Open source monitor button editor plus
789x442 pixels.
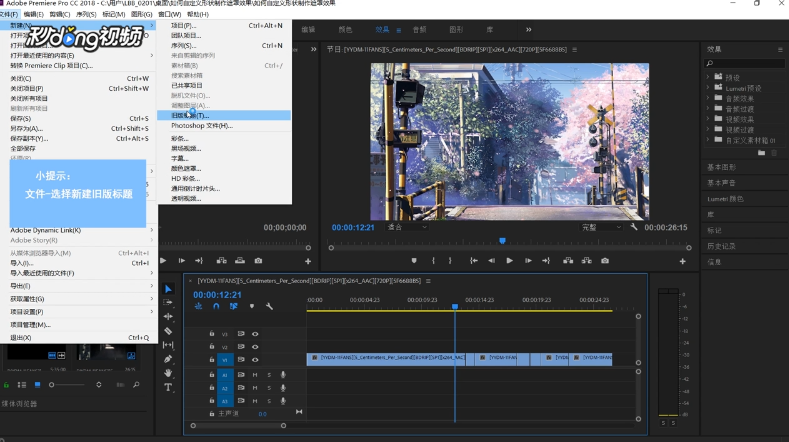click(x=308, y=261)
